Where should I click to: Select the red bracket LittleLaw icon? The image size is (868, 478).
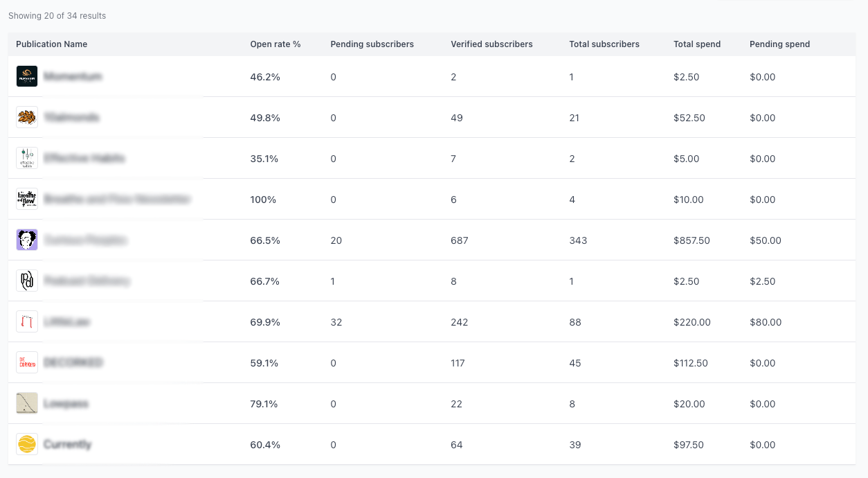27,321
